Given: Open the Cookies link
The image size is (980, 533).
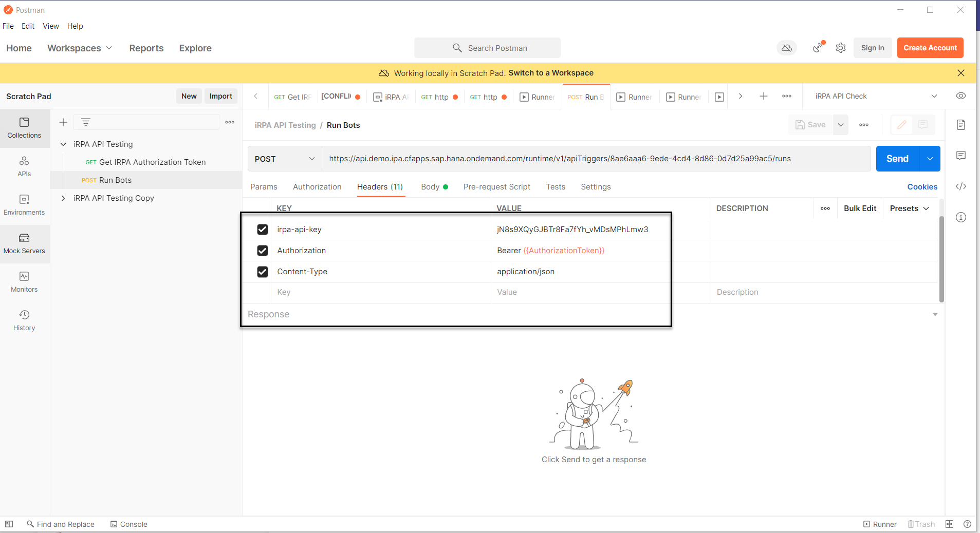Looking at the screenshot, I should coord(922,187).
